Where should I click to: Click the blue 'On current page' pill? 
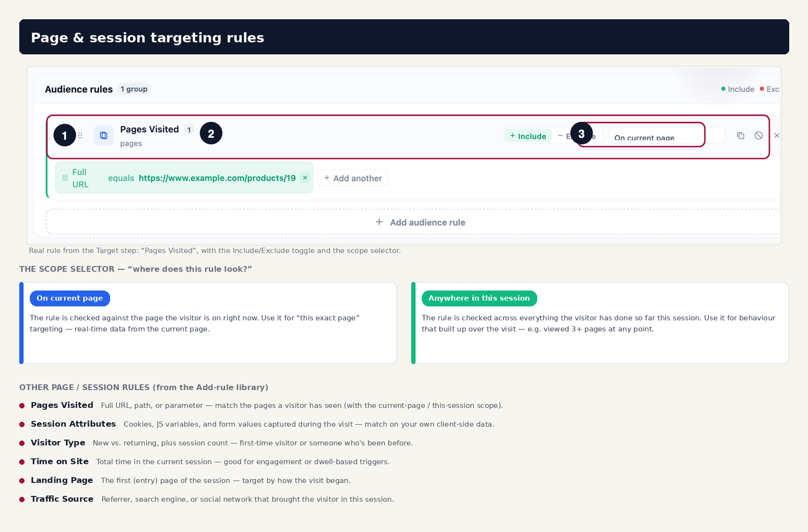[x=70, y=298]
